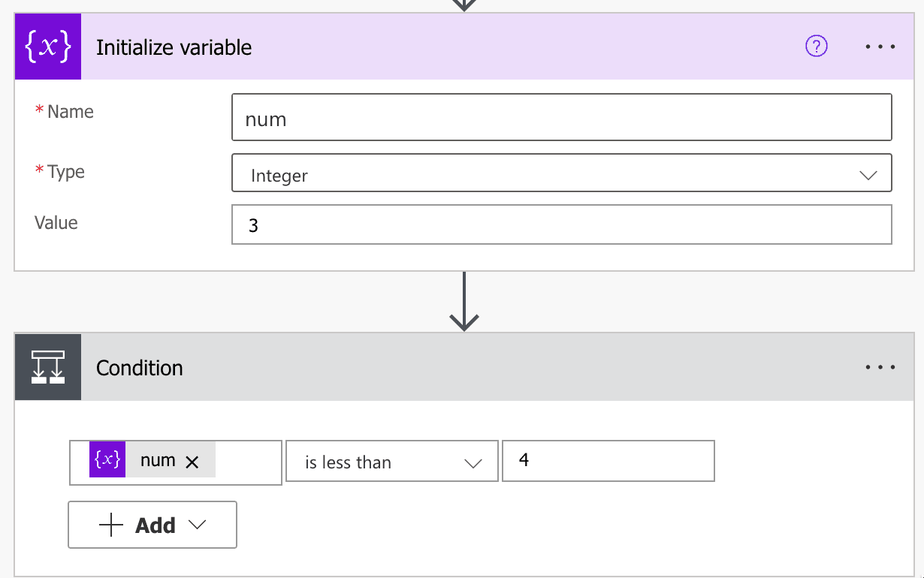Click the Value field label
Screen dimensions: 924x578
(x=55, y=222)
